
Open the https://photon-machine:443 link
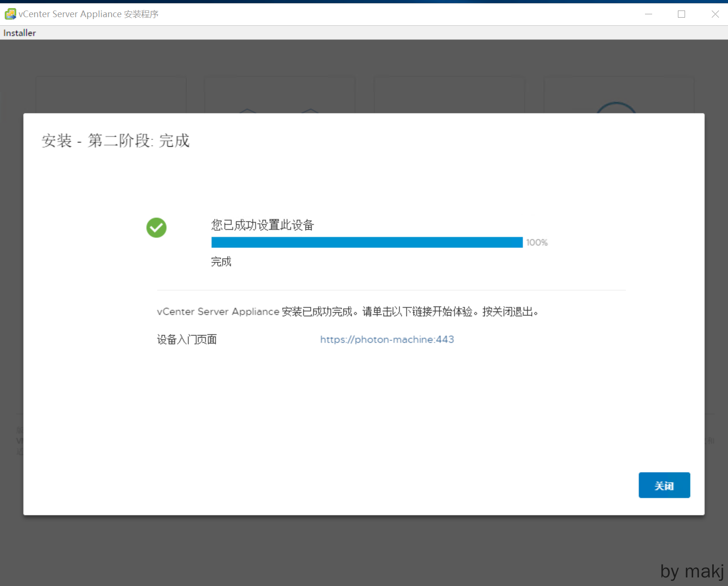pyautogui.click(x=387, y=339)
